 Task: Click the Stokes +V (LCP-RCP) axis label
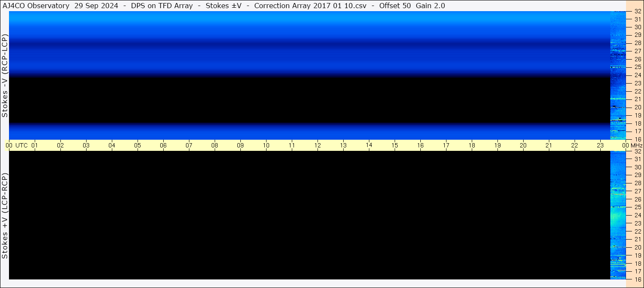pyautogui.click(x=5, y=216)
